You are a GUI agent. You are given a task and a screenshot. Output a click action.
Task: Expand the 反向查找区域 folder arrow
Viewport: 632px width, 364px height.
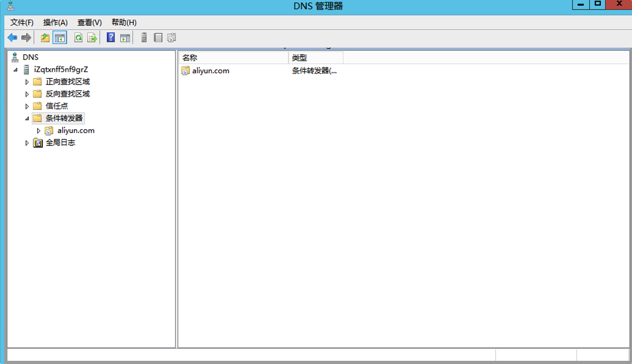point(27,94)
